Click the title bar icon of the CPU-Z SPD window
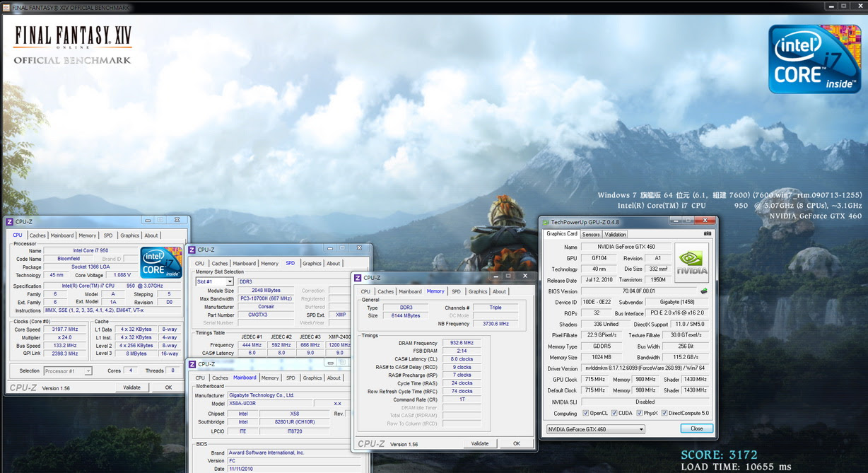The width and height of the screenshot is (868, 473). [x=192, y=250]
